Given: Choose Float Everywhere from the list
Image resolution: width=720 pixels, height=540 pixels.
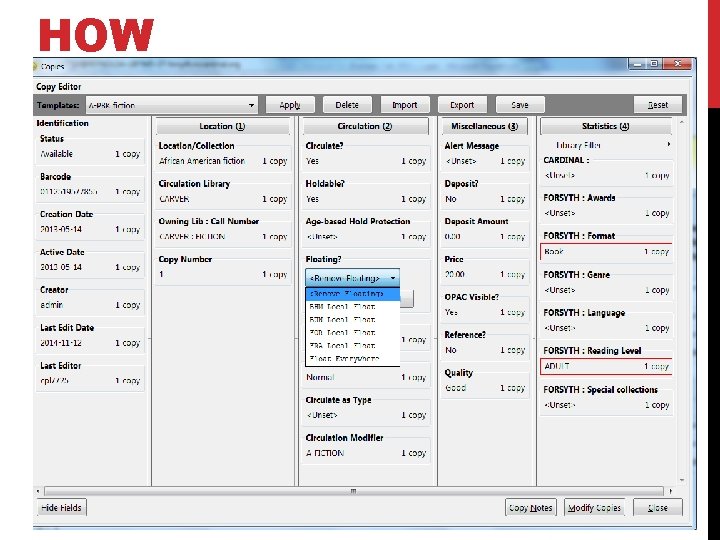Looking at the screenshot, I should pos(352,359).
